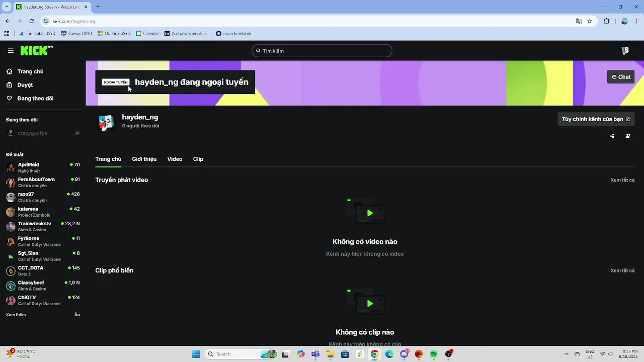Open AprilReid recommended channel
644x362 pixels.
click(43, 167)
